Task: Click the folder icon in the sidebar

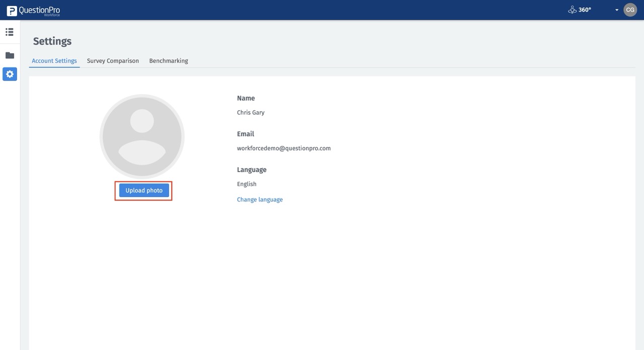Action: click(x=9, y=55)
